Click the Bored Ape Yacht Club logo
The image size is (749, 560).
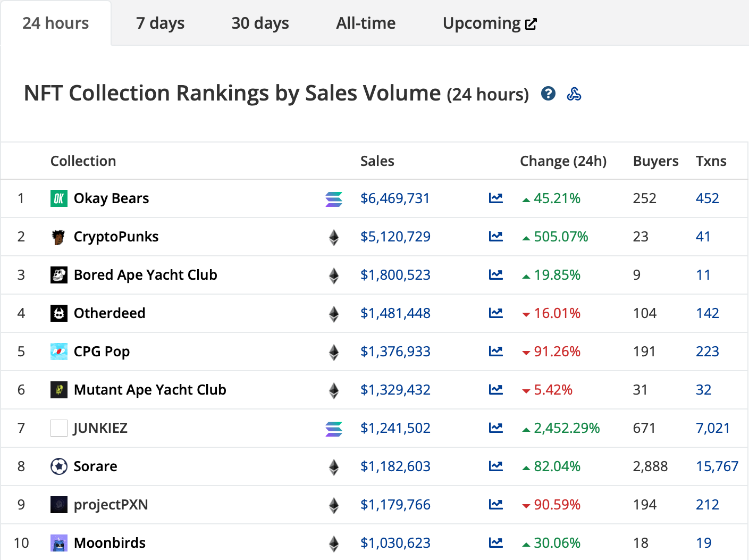[59, 275]
